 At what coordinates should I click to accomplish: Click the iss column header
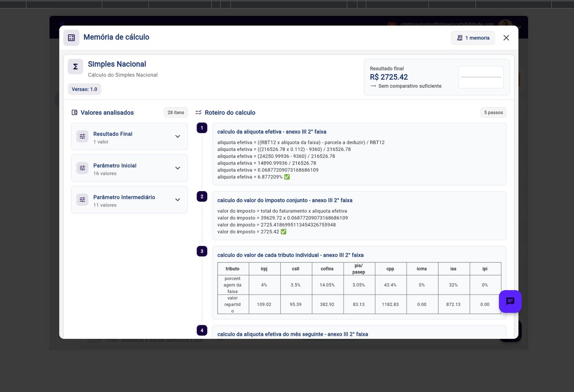coord(454,269)
